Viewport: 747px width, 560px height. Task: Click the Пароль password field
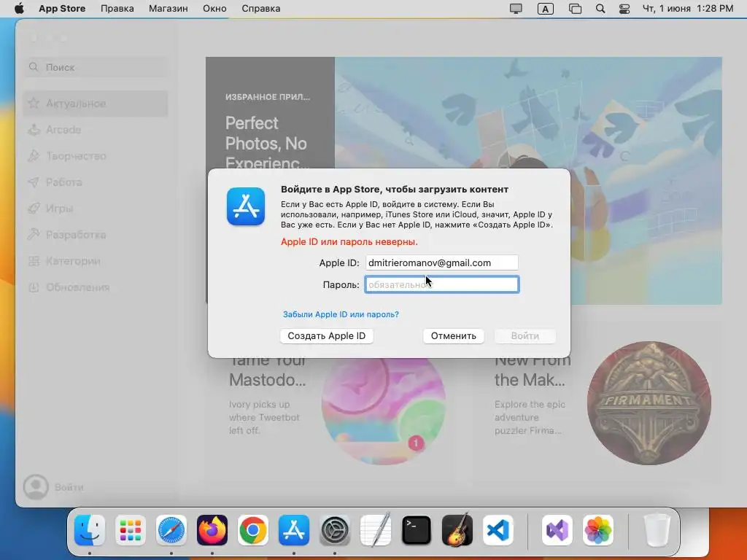click(x=441, y=285)
